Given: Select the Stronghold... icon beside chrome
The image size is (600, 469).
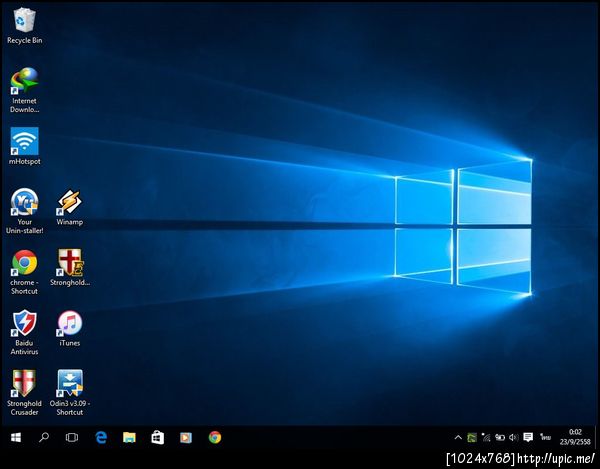Looking at the screenshot, I should point(70,268).
